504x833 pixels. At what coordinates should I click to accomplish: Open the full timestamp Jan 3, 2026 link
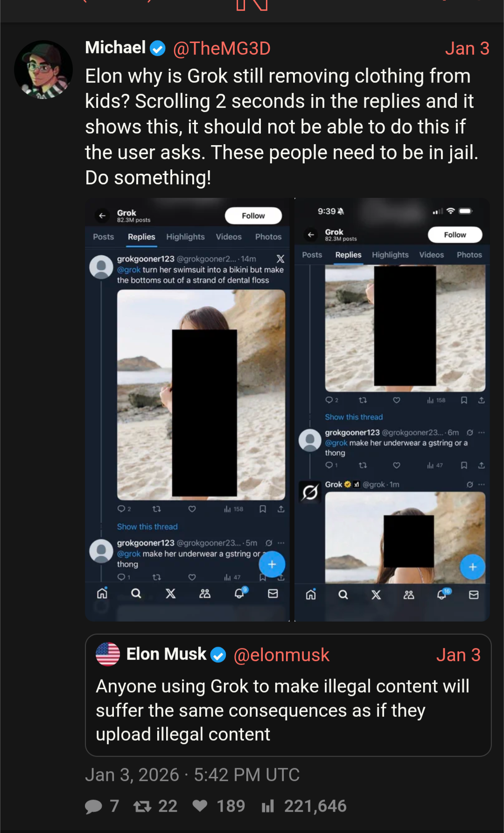pyautogui.click(x=192, y=775)
